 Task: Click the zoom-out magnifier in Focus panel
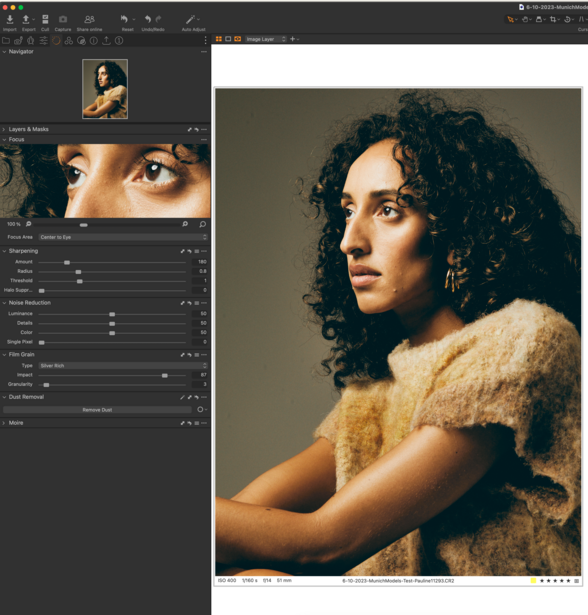click(28, 224)
